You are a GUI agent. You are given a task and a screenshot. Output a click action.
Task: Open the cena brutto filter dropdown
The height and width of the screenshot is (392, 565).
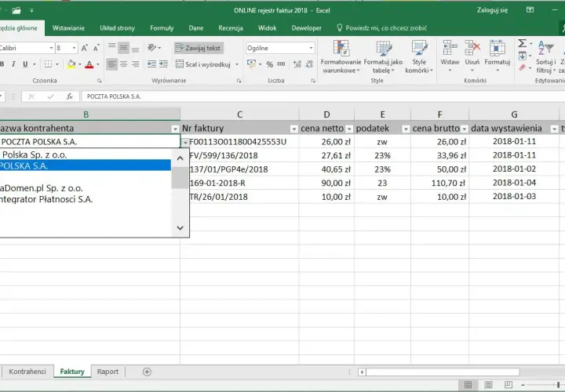(x=465, y=129)
